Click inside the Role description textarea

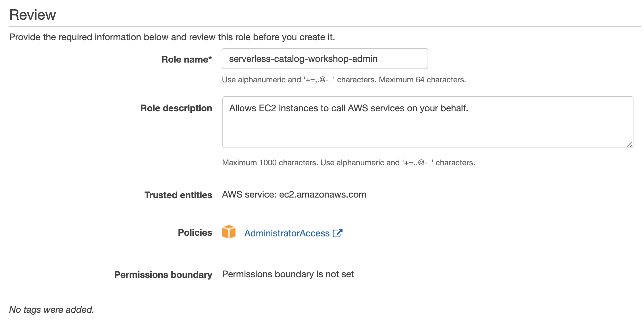click(x=428, y=122)
